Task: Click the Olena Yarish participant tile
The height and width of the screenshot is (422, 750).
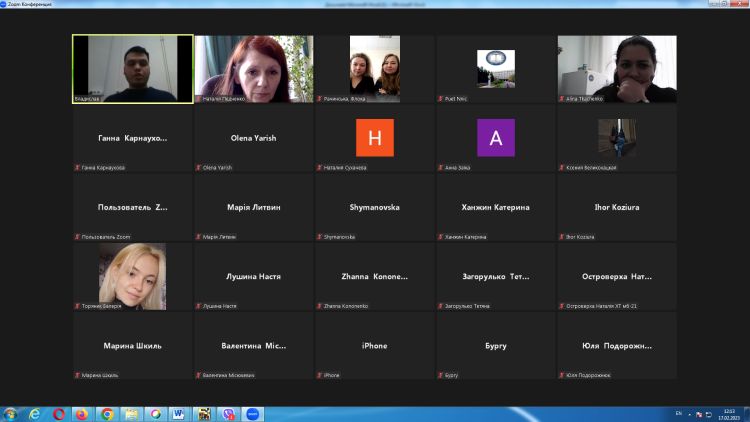Action: [x=254, y=138]
